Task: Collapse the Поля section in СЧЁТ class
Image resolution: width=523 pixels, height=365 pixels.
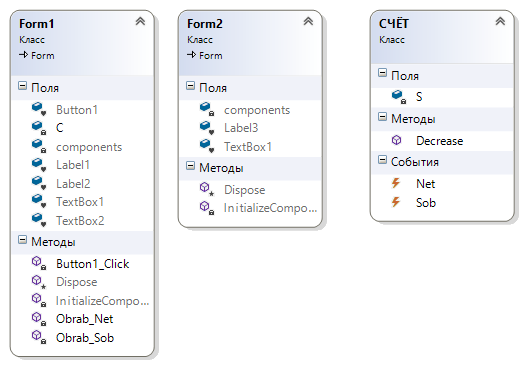Action: [382, 73]
